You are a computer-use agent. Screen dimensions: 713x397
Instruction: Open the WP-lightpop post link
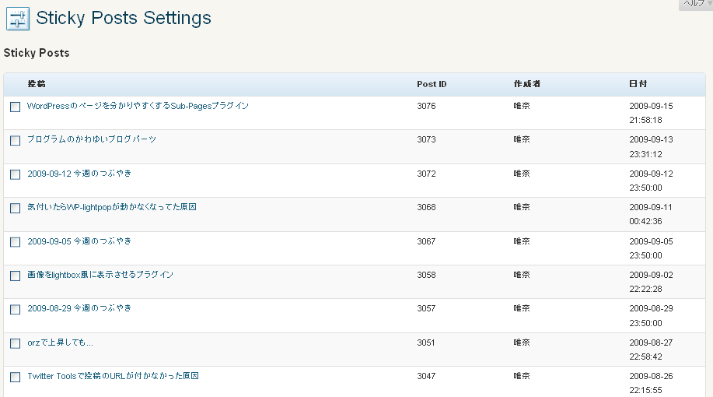coord(111,207)
